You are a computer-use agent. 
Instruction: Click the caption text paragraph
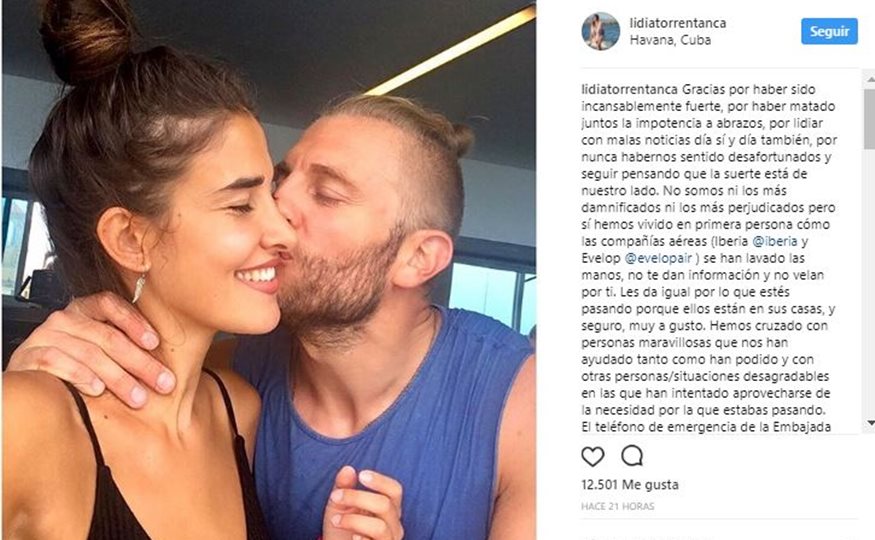pyautogui.click(x=709, y=258)
